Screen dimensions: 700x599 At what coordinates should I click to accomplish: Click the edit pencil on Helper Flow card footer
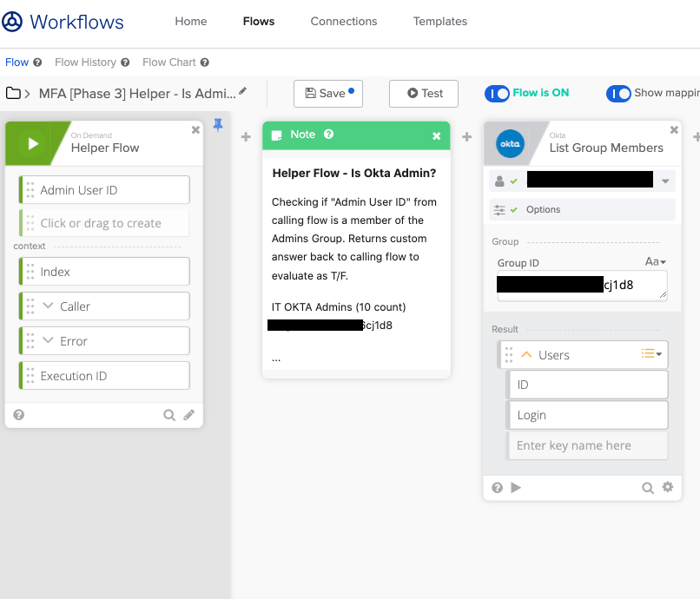[x=189, y=415]
